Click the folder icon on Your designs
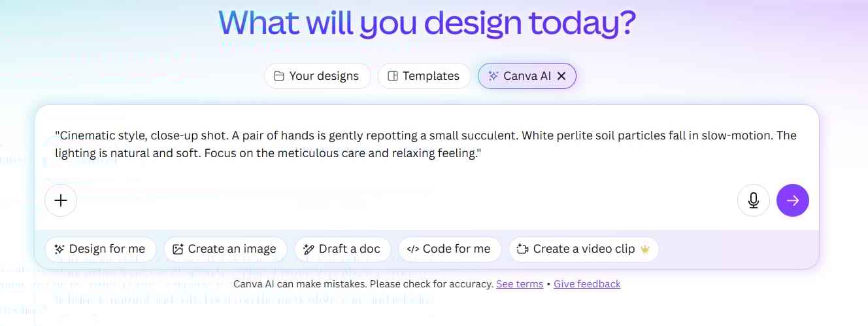This screenshot has height=326, width=868. [x=279, y=76]
